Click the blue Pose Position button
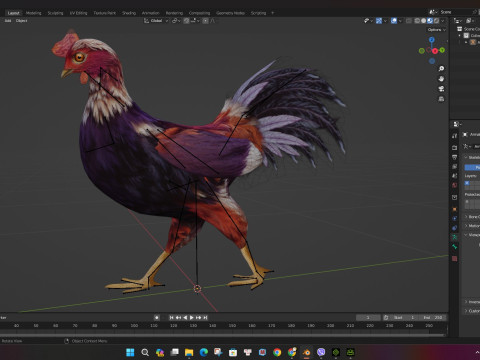The width and height of the screenshot is (480, 360). [x=472, y=167]
